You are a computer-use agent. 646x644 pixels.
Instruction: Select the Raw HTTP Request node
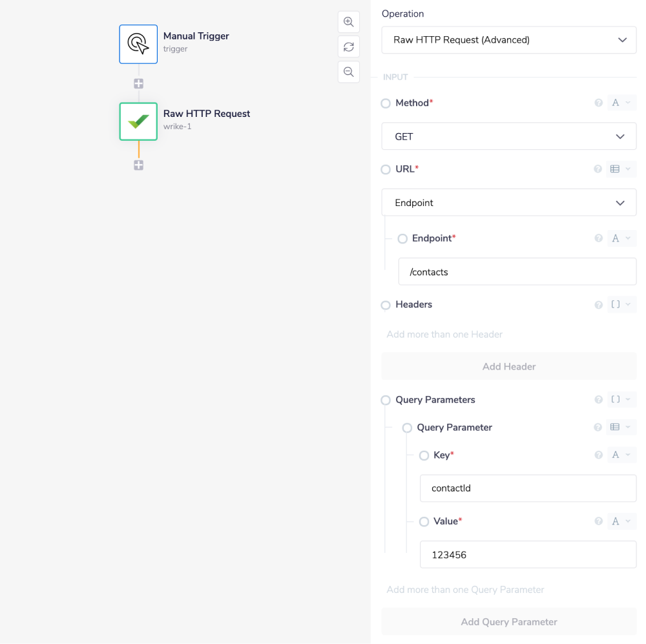click(138, 121)
